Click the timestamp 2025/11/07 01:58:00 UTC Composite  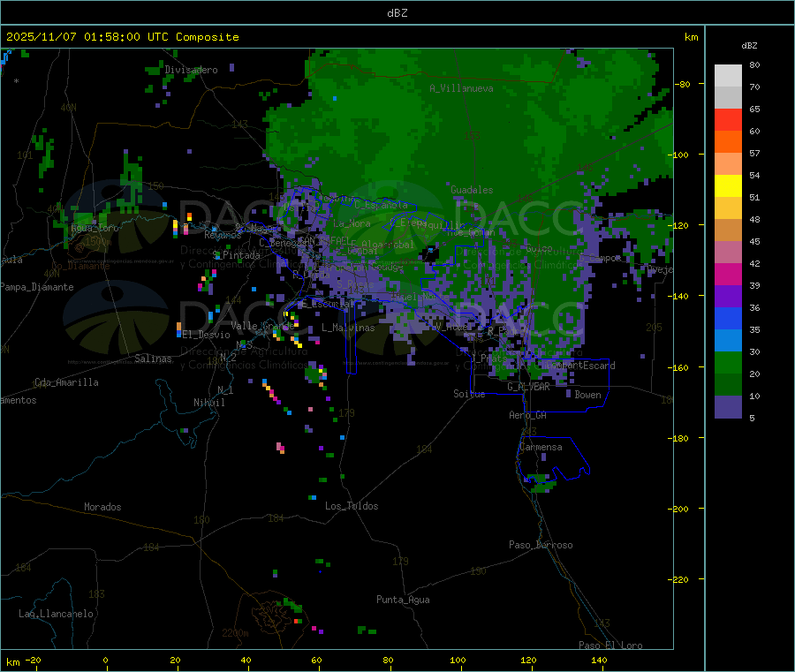point(123,37)
